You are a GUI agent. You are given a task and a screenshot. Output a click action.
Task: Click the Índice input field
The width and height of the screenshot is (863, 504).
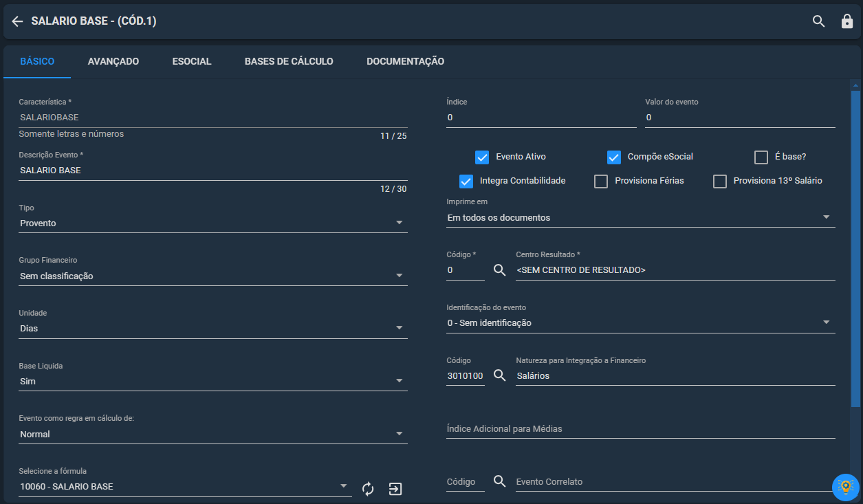[x=541, y=118]
